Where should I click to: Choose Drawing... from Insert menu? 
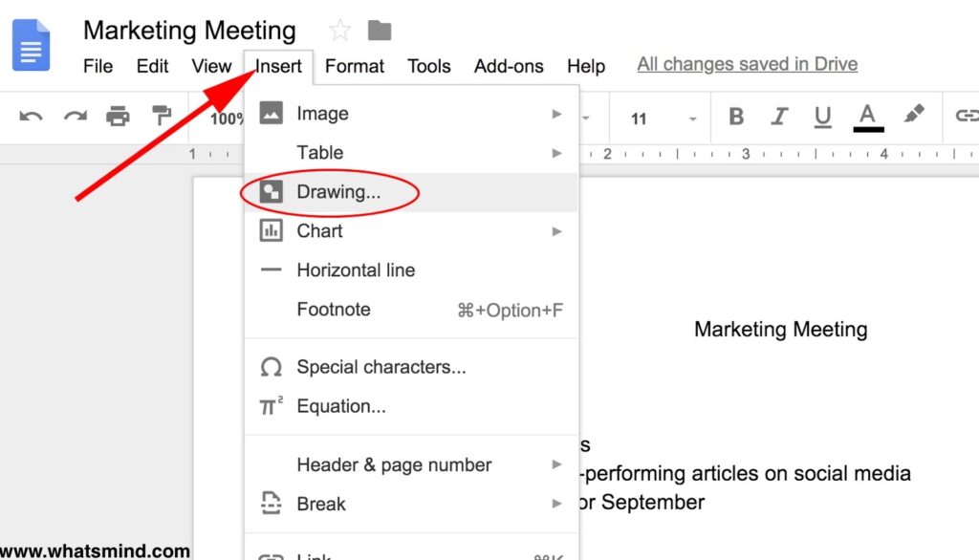tap(411, 192)
